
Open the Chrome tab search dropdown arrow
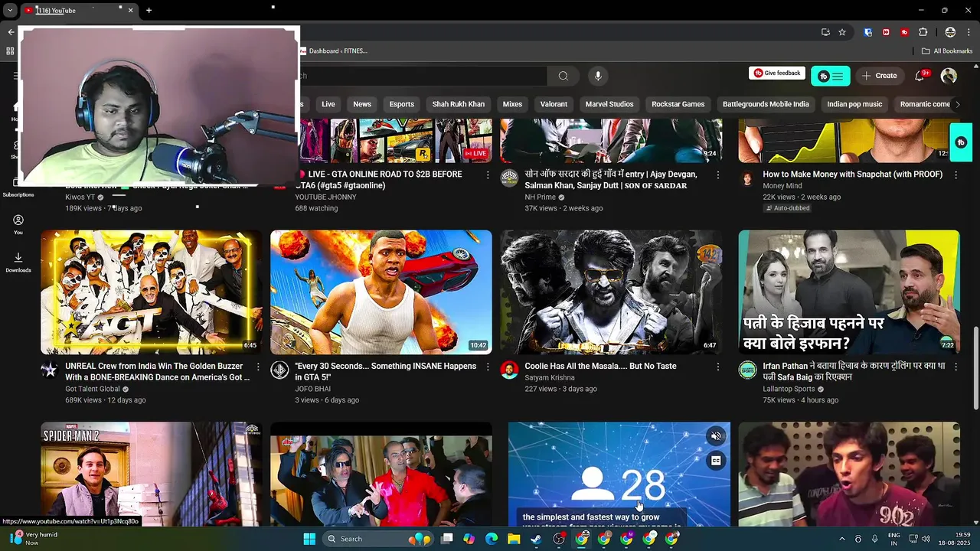pos(10,11)
